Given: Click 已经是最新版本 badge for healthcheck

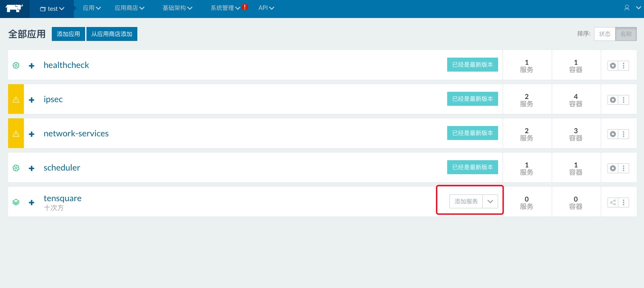Looking at the screenshot, I should click(x=472, y=64).
